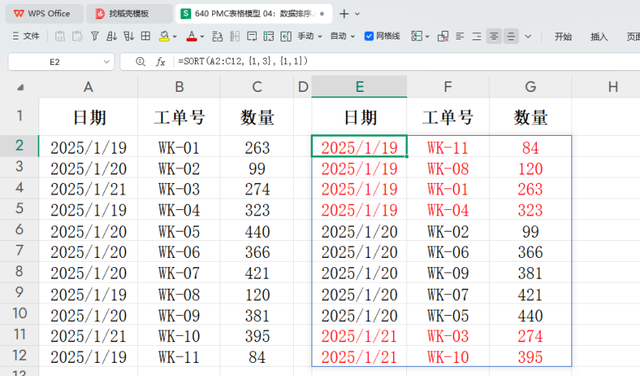The width and height of the screenshot is (640, 376).
Task: Click the borders grid icon
Action: click(x=145, y=36)
